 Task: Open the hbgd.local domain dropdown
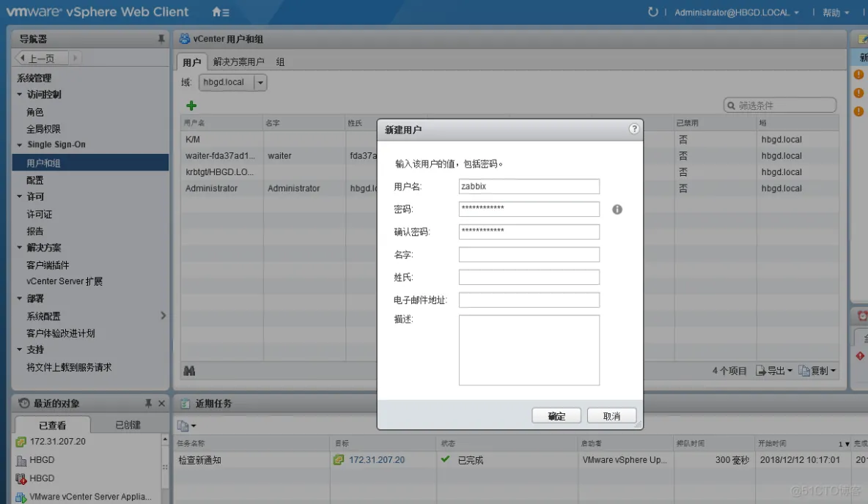pos(260,83)
